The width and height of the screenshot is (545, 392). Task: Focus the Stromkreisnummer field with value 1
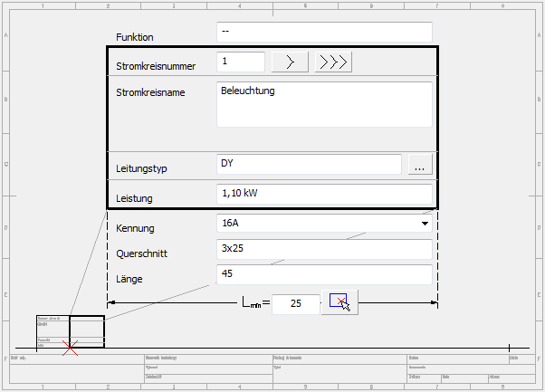[x=241, y=62]
